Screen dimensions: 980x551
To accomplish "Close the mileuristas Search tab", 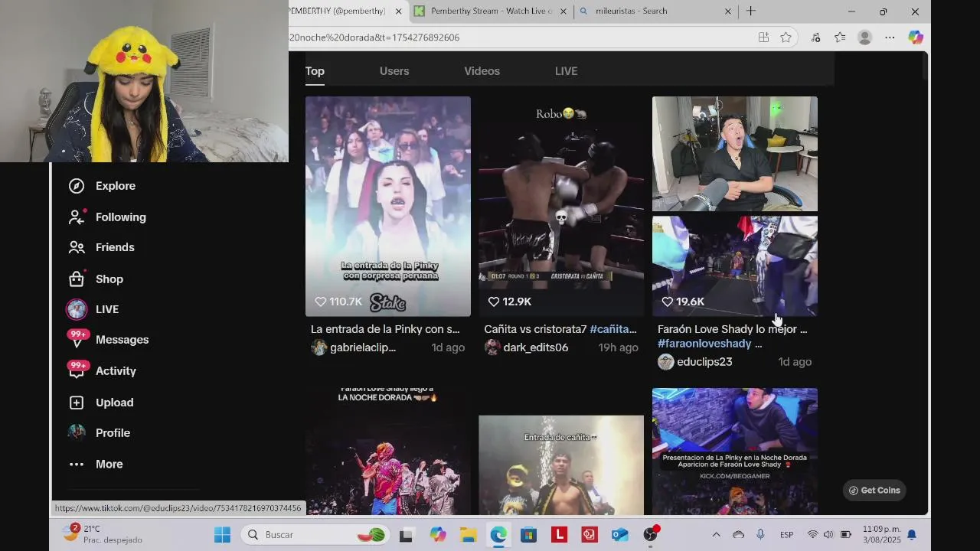I will coord(728,11).
